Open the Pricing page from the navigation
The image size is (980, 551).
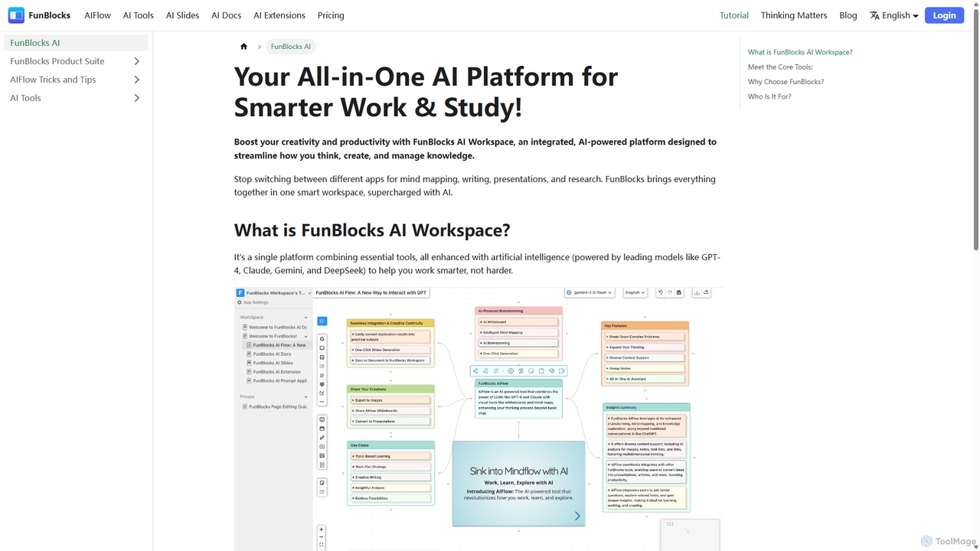point(331,15)
